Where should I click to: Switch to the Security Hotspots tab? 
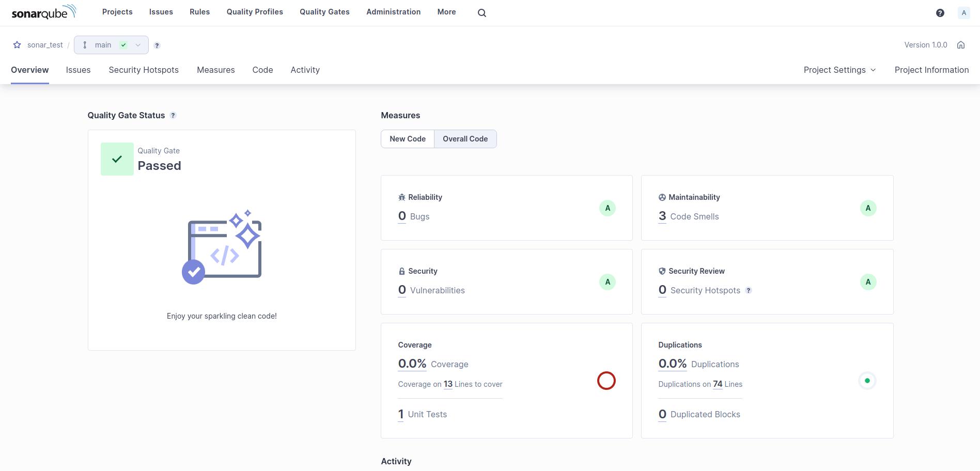(144, 70)
